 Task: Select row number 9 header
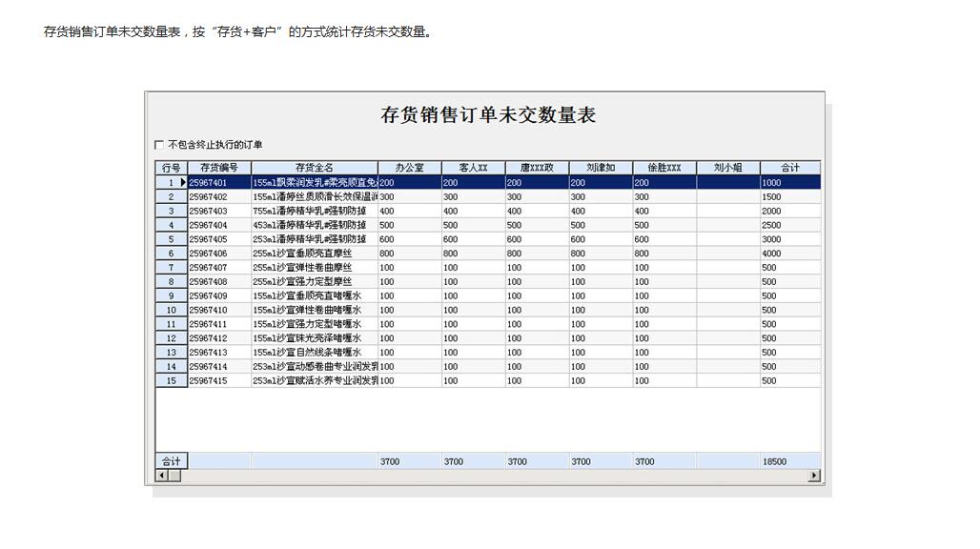pyautogui.click(x=172, y=296)
